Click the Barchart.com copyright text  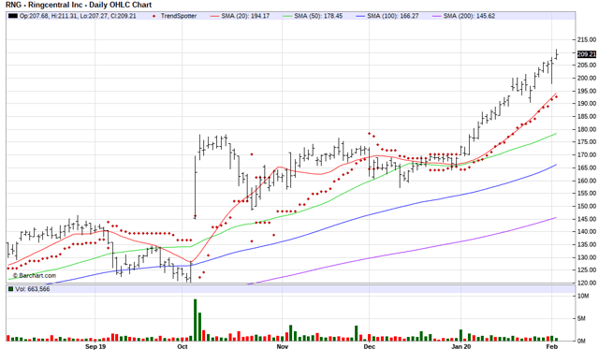[x=35, y=275]
